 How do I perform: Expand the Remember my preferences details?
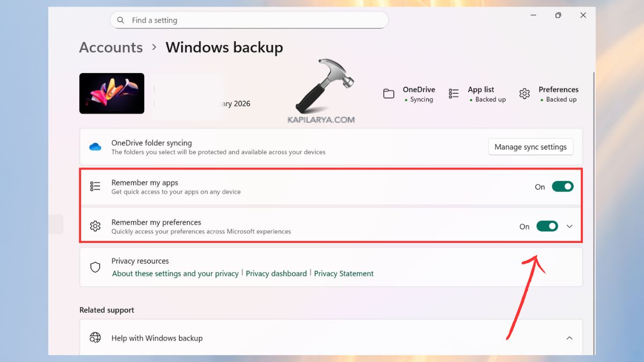[x=569, y=226]
